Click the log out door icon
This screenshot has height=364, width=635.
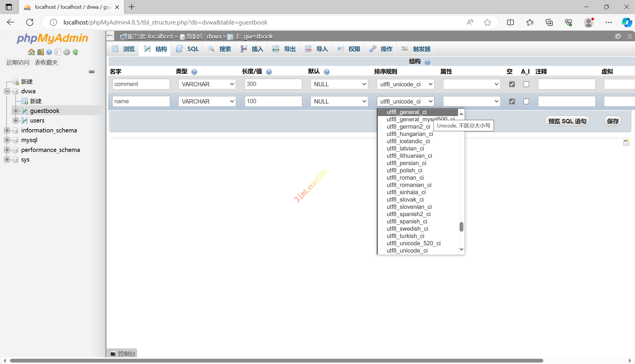40,52
